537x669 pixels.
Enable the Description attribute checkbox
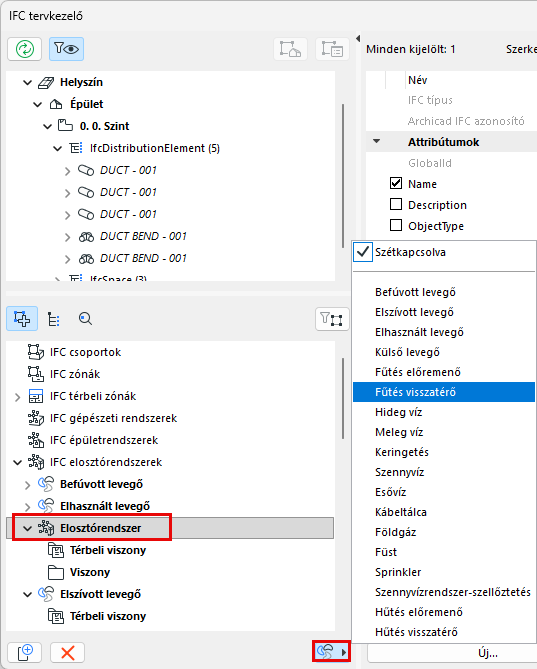coord(396,204)
